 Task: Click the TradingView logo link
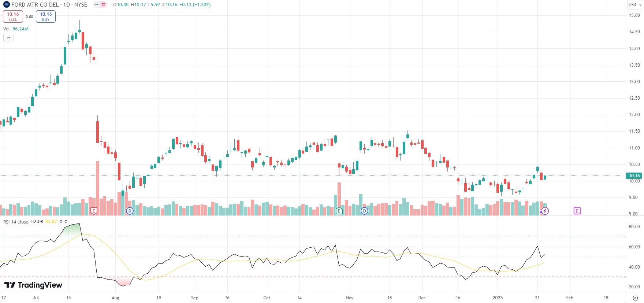tap(33, 285)
